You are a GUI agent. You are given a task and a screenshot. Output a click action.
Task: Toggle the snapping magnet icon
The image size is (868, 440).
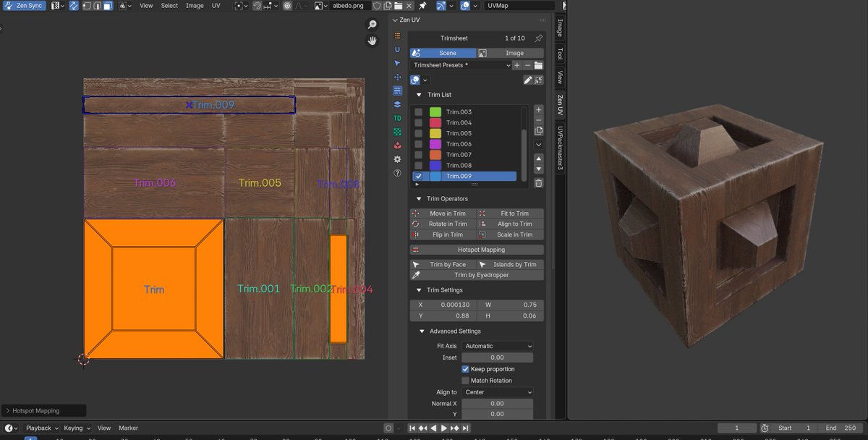click(x=256, y=5)
